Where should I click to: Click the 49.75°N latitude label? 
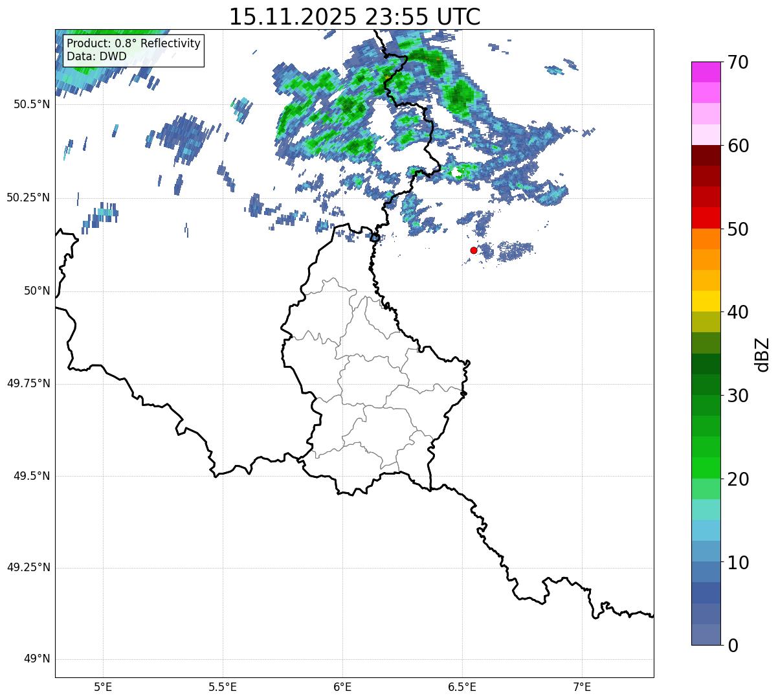pyautogui.click(x=28, y=383)
